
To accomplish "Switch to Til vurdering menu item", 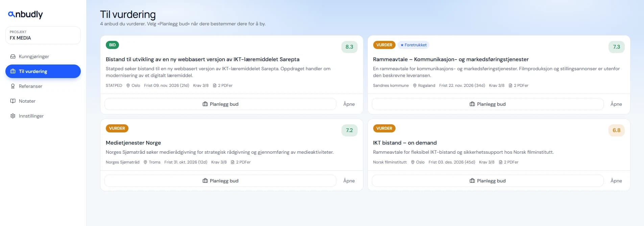I will point(43,71).
